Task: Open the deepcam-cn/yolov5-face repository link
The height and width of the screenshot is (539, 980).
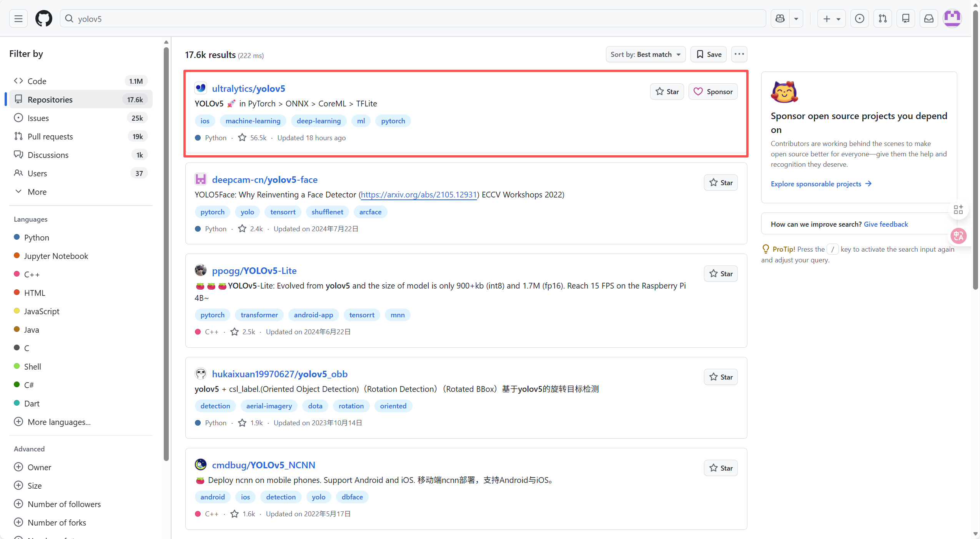Action: click(x=265, y=179)
